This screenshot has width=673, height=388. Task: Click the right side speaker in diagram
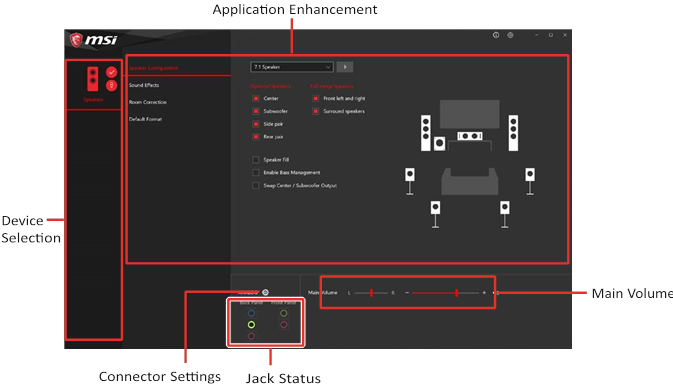530,182
